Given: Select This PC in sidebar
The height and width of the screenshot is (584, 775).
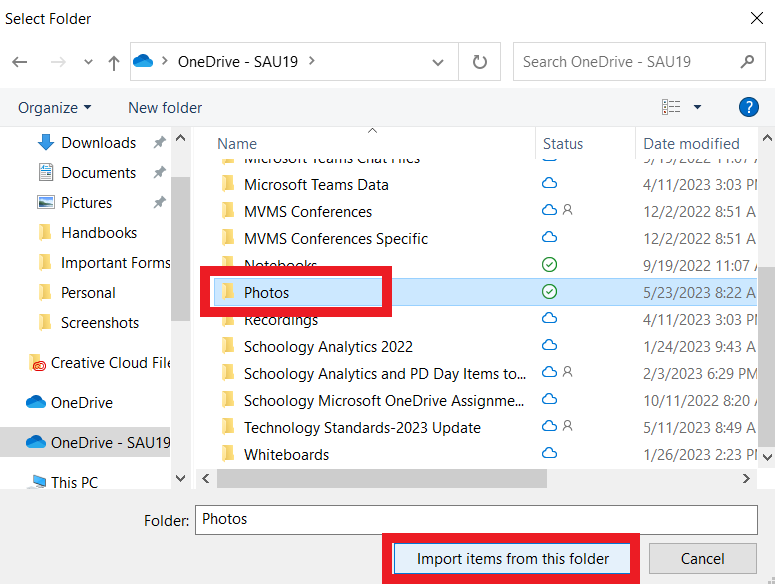Looking at the screenshot, I should click(x=74, y=482).
